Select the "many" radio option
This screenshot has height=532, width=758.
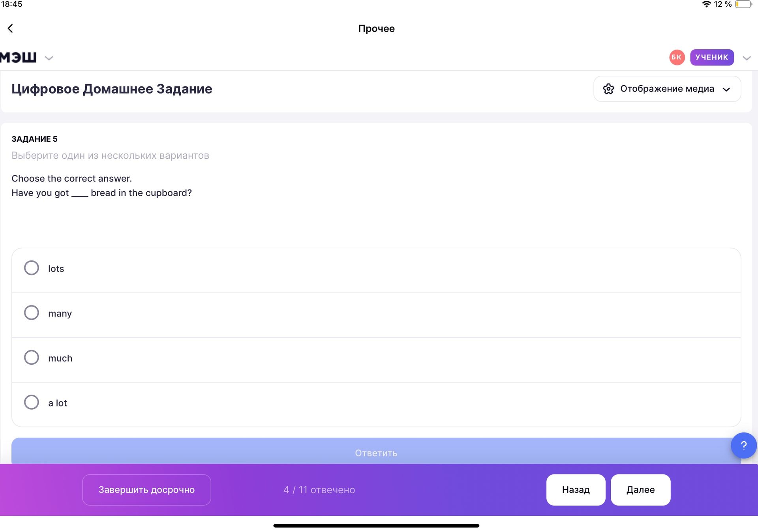point(32,313)
